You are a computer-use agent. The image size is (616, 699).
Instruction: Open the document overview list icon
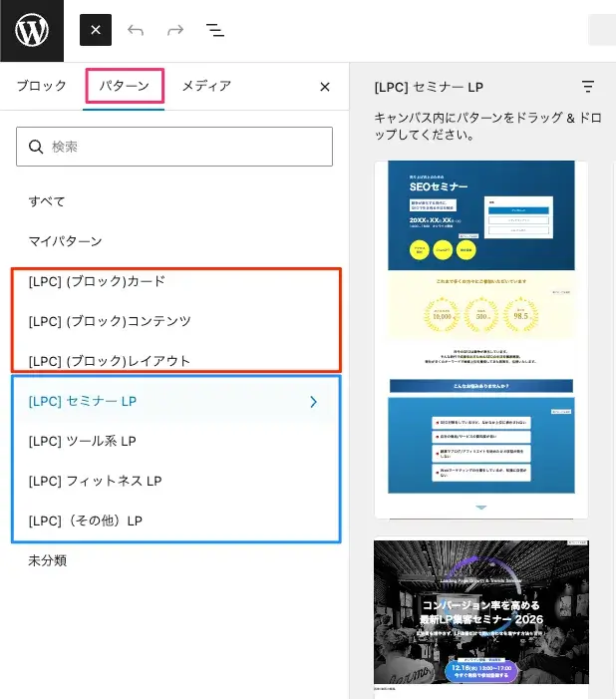click(x=215, y=30)
